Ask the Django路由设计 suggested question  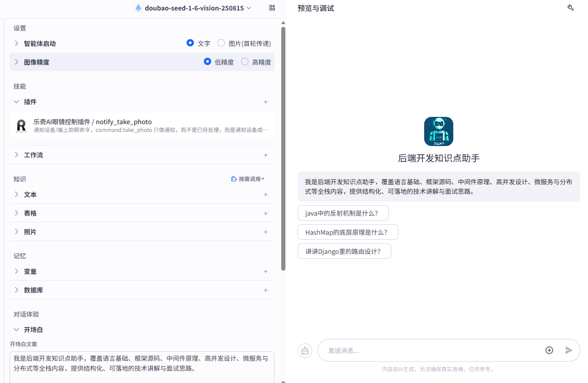click(x=345, y=251)
